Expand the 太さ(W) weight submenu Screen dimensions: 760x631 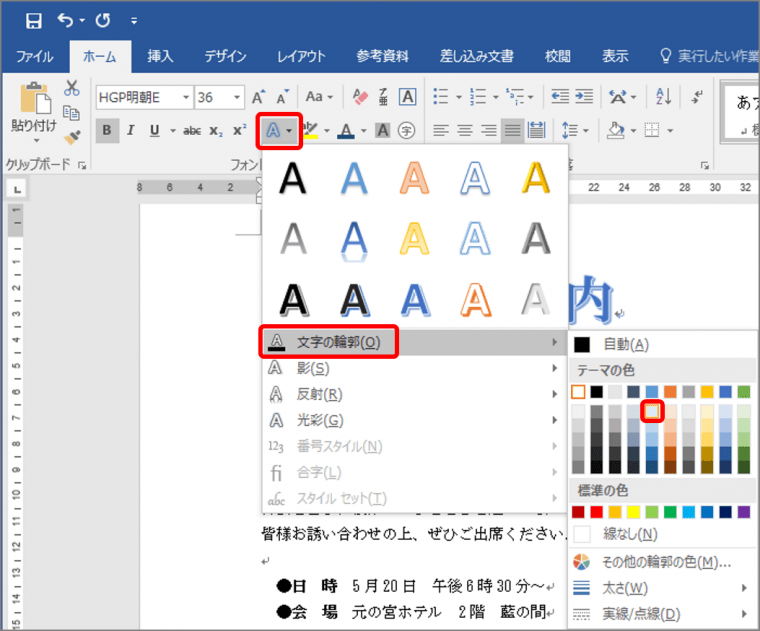click(x=663, y=588)
